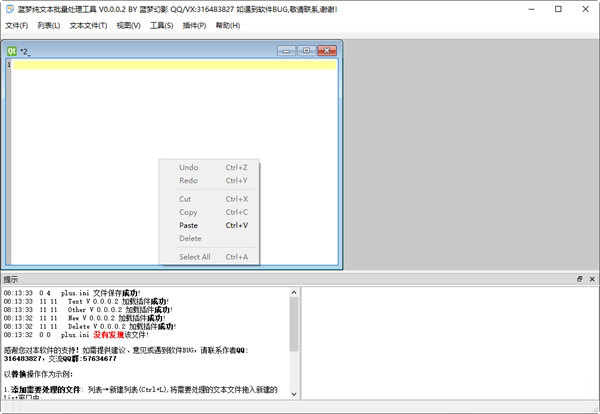Image resolution: width=600 pixels, height=414 pixels.
Task: Click the log line 'New V 0.0.0.2 加载插件成功'
Action: coord(85,318)
